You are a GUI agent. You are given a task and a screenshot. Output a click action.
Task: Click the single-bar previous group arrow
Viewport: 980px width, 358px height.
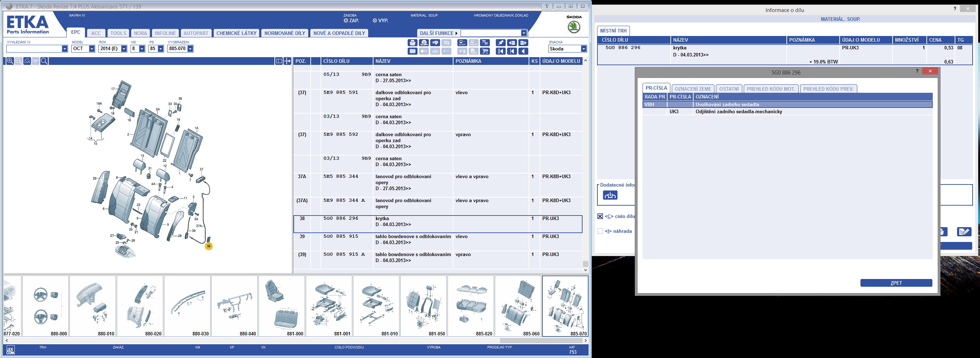[x=512, y=51]
